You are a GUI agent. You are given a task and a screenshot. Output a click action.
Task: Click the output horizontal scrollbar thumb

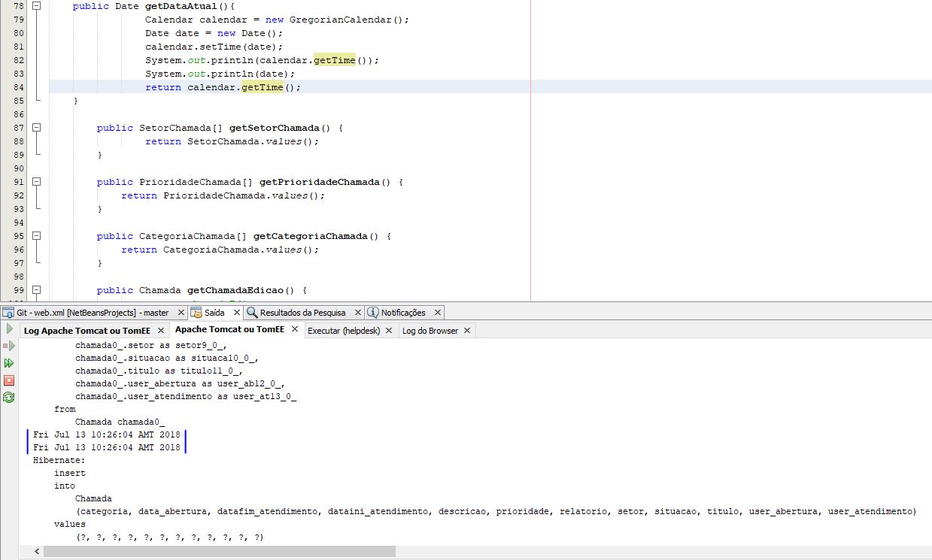pos(219,552)
